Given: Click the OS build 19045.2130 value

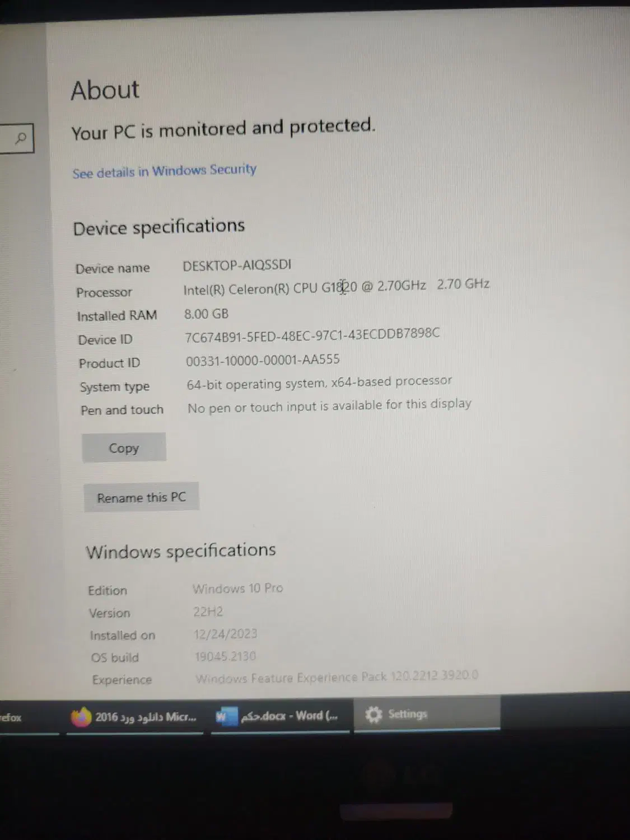Looking at the screenshot, I should [x=225, y=656].
